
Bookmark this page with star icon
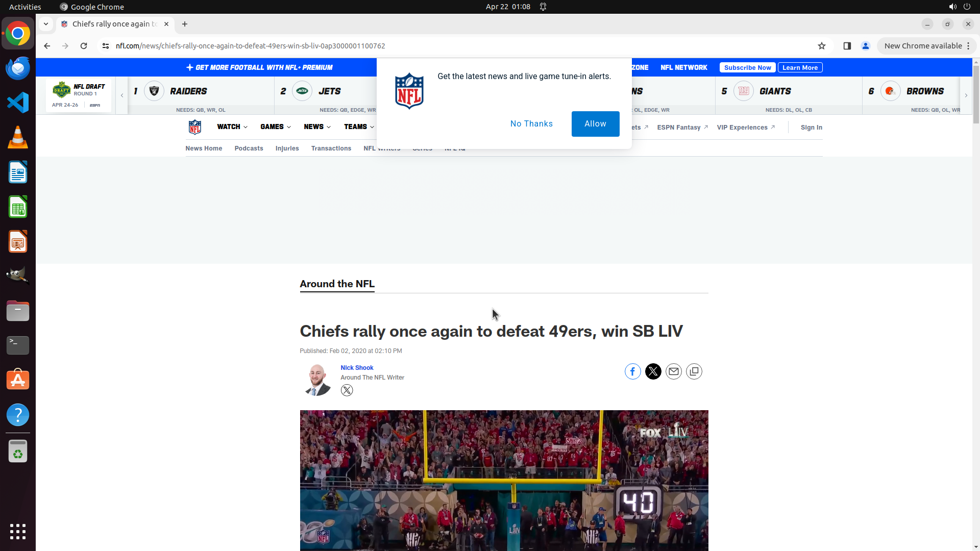pyautogui.click(x=821, y=46)
